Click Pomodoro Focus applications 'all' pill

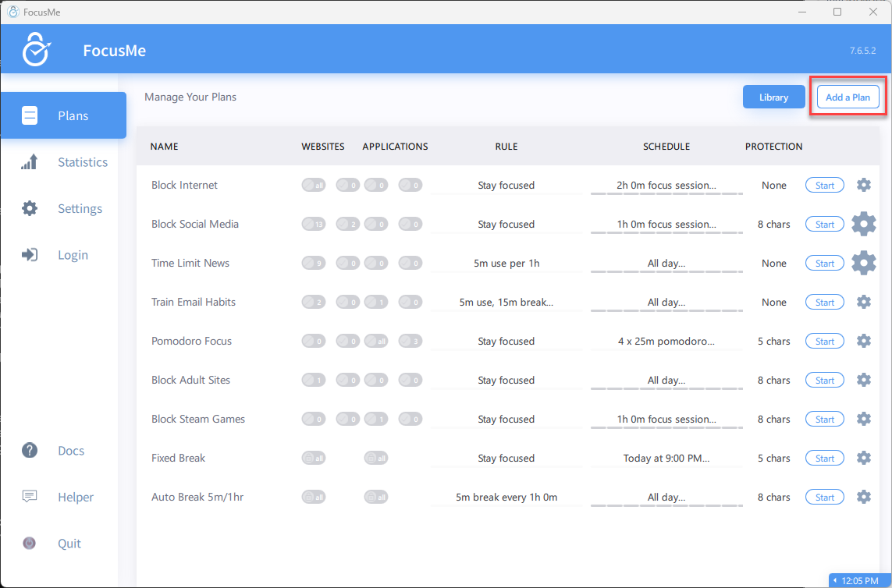376,342
